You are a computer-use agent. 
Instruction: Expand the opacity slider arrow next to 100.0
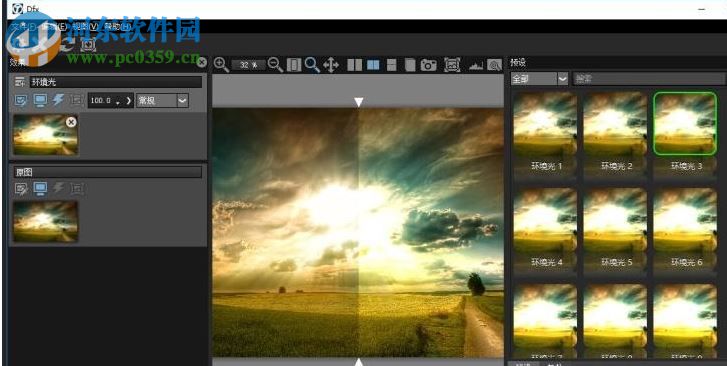point(128,100)
